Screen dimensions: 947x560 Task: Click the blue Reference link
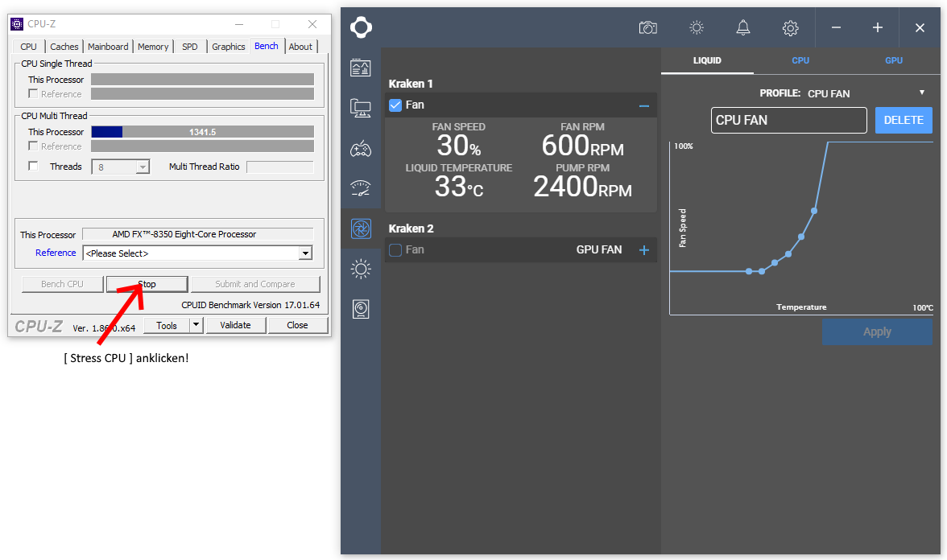(x=56, y=253)
